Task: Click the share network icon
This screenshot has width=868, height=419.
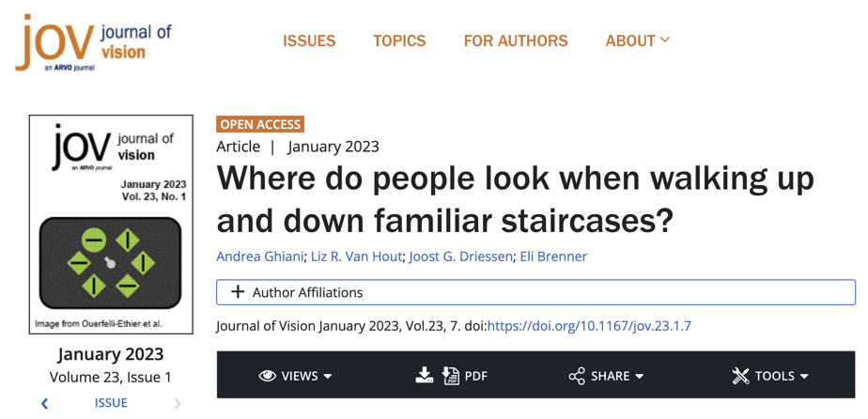Action: 577,376
